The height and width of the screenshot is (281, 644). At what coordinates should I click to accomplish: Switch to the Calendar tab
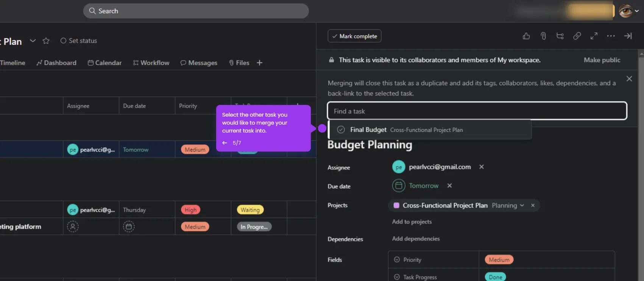[x=104, y=63]
